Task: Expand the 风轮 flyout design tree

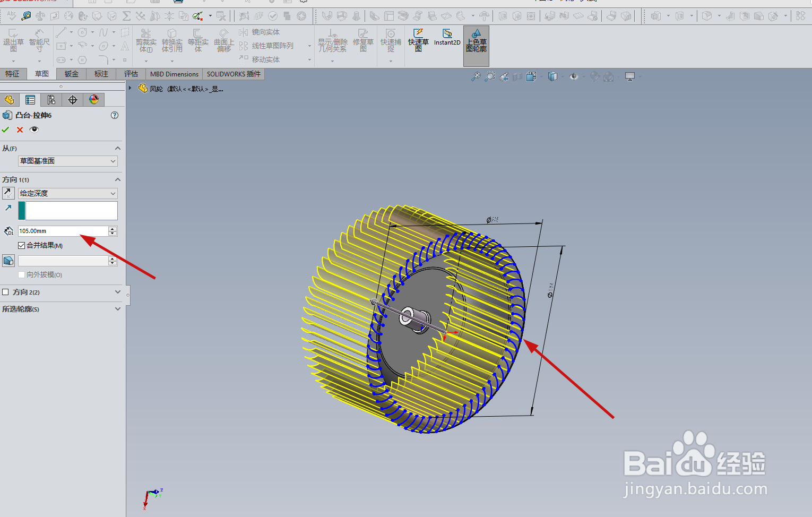Action: tap(130, 88)
